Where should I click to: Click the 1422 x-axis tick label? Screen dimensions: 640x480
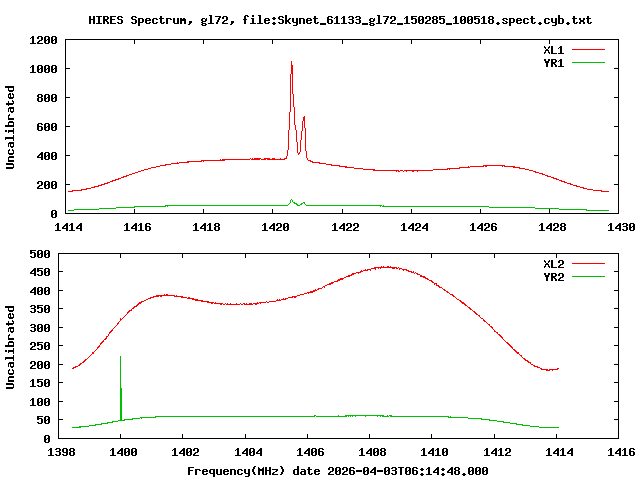coord(345,227)
